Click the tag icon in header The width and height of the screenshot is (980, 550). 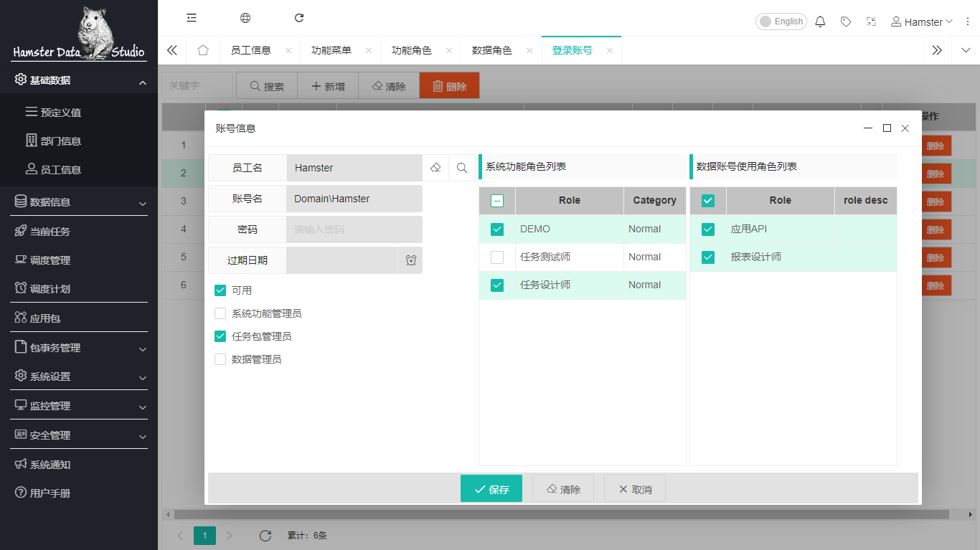click(x=846, y=22)
